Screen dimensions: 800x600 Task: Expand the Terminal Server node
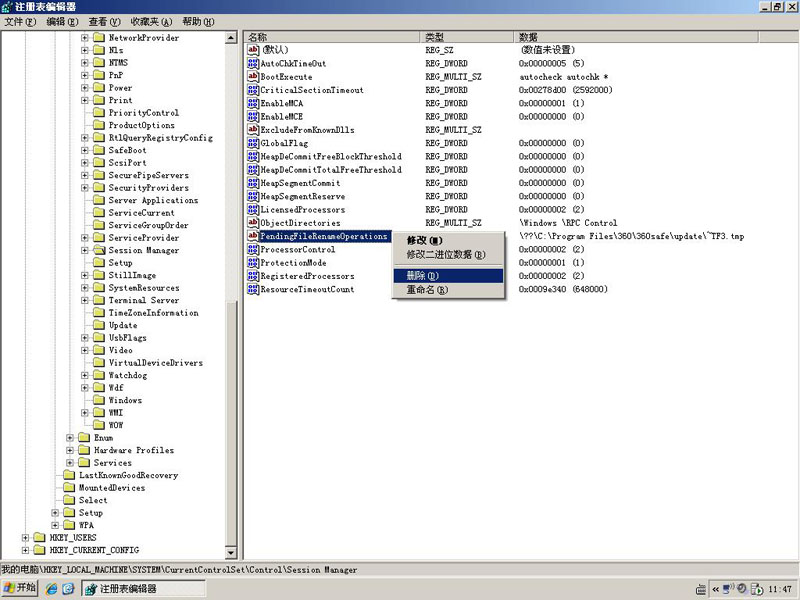click(x=85, y=300)
